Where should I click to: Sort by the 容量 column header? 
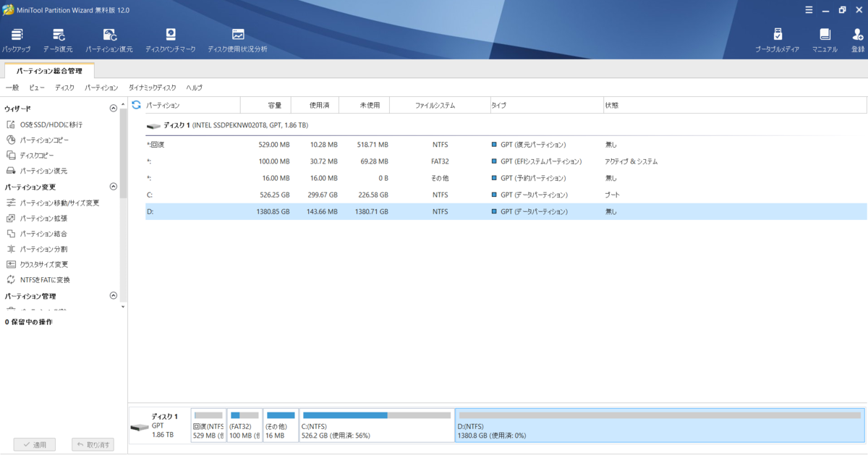coord(265,106)
